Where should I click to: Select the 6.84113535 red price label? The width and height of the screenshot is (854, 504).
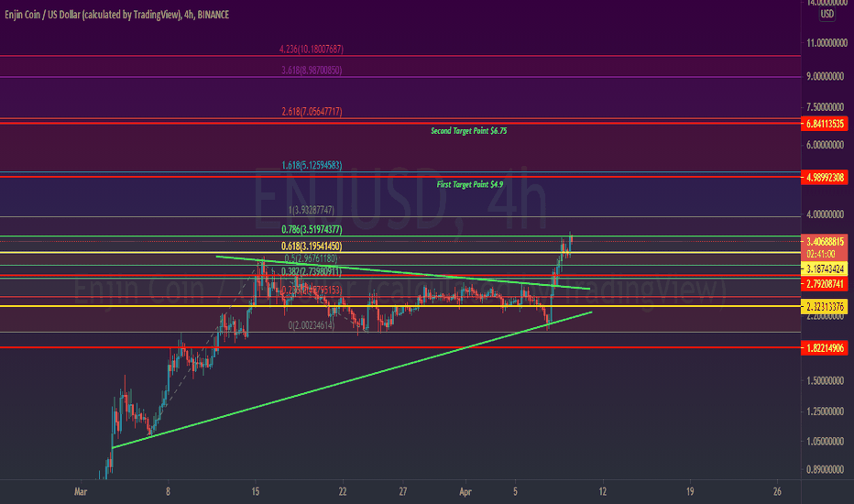pyautogui.click(x=825, y=124)
